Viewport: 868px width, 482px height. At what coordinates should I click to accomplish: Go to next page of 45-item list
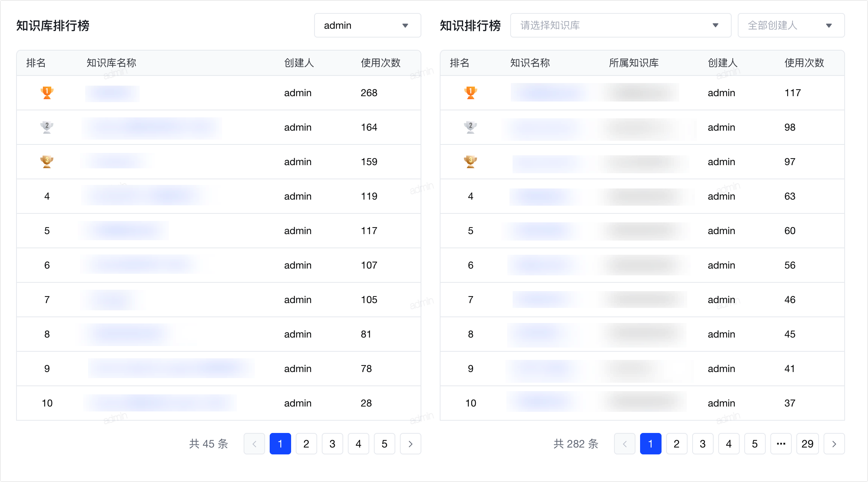click(x=410, y=444)
